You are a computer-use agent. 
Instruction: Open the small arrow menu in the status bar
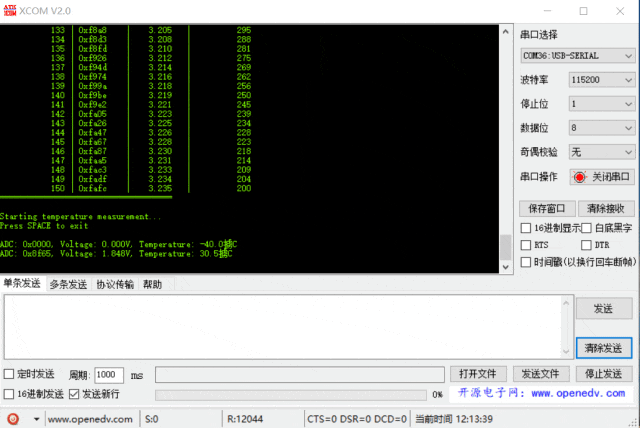point(36,419)
